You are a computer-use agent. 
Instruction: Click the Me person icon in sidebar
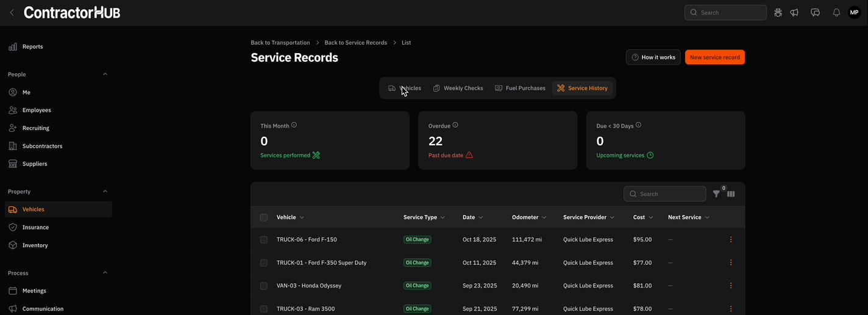13,92
